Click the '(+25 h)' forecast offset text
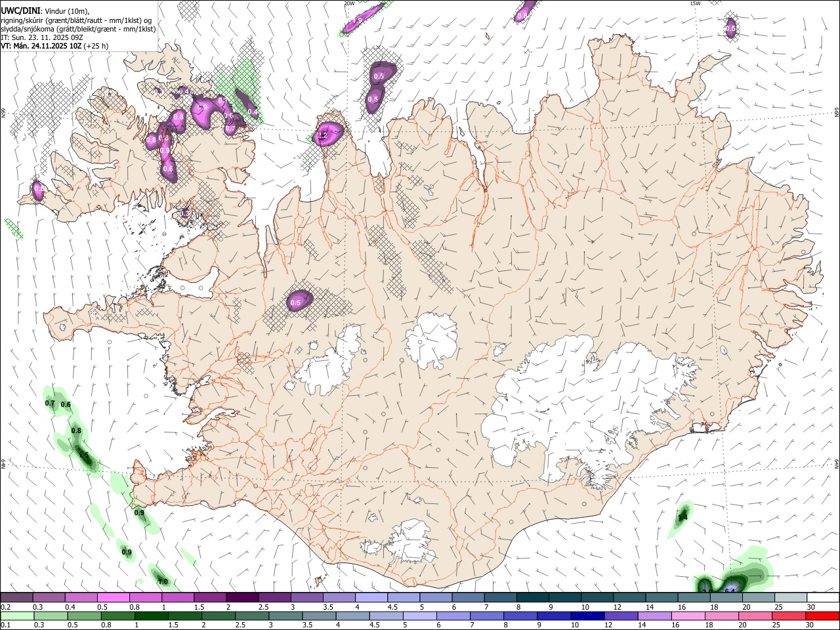Viewport: 840px width, 630px height. (x=96, y=46)
